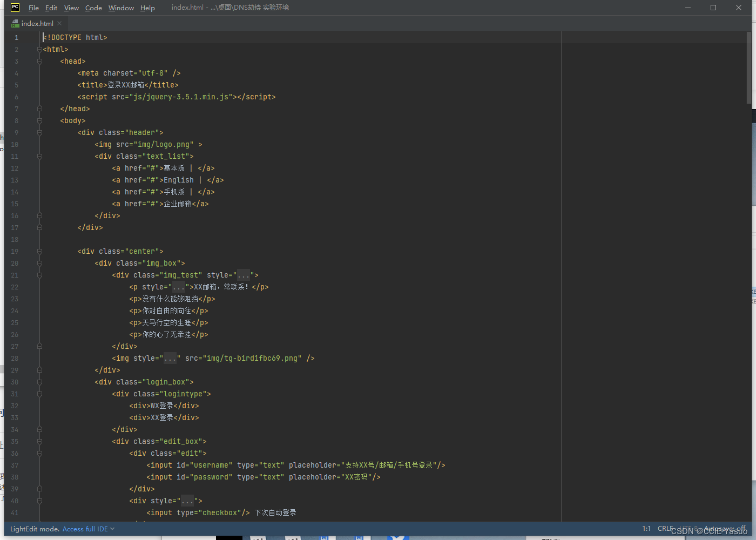Collapse the <head> block fold marker
The image size is (756, 540).
click(39, 61)
